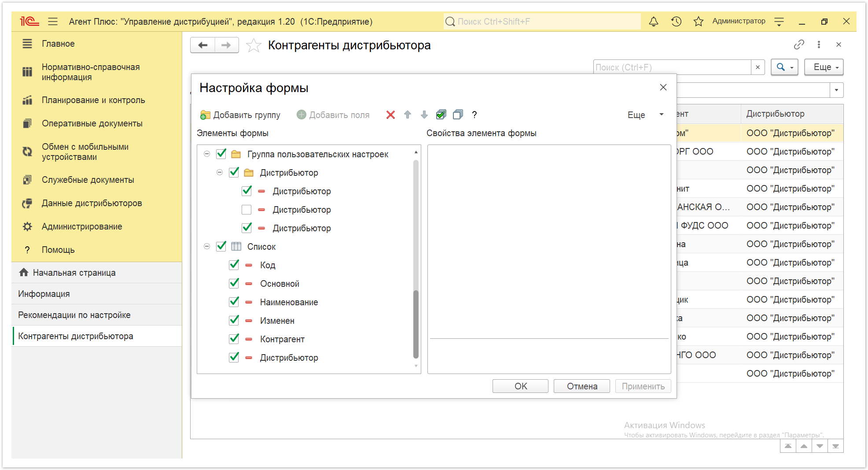Jump to first row list navigation icon
This screenshot has width=868, height=470.
788,446
